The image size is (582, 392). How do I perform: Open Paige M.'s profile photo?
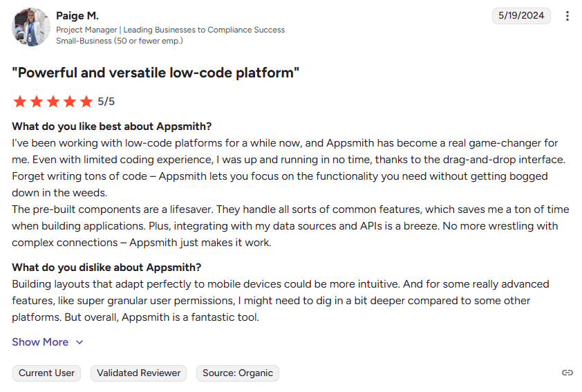[31, 27]
